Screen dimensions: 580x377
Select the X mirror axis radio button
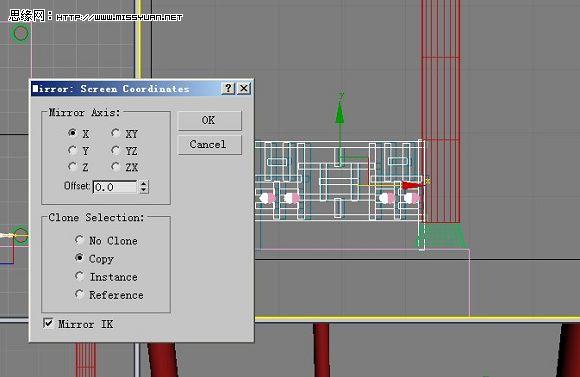[x=73, y=132]
